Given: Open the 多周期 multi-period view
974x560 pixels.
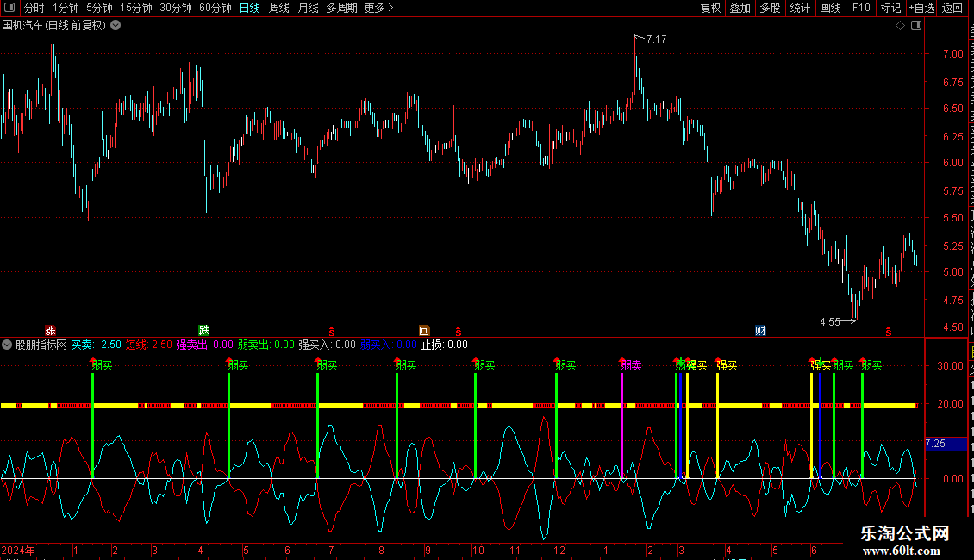Looking at the screenshot, I should 341,8.
